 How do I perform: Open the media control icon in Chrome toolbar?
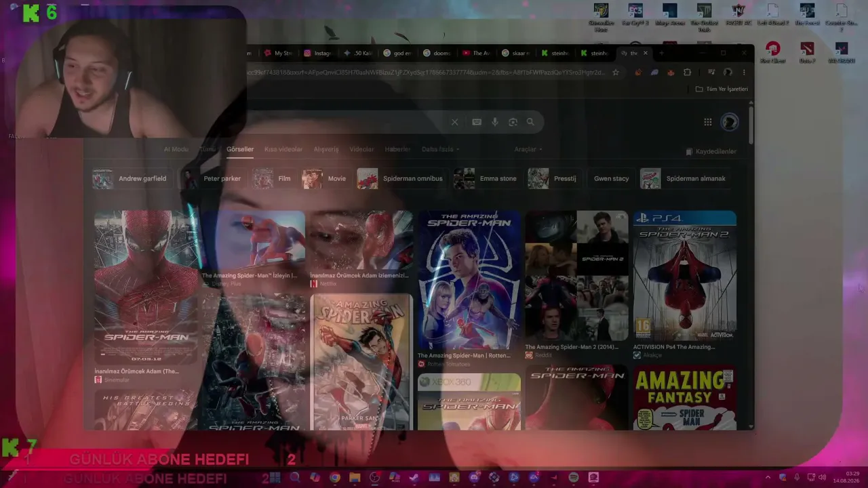click(711, 73)
